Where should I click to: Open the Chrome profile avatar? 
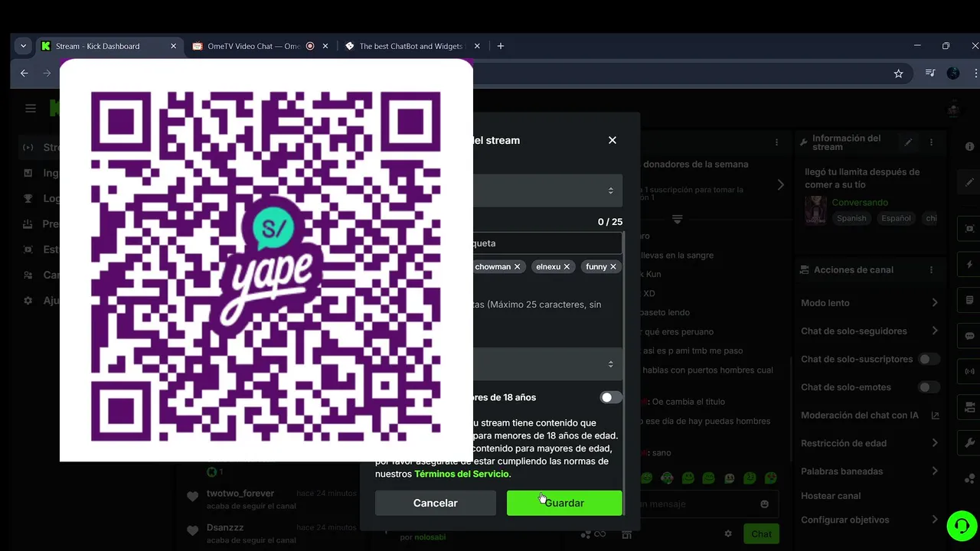click(953, 73)
